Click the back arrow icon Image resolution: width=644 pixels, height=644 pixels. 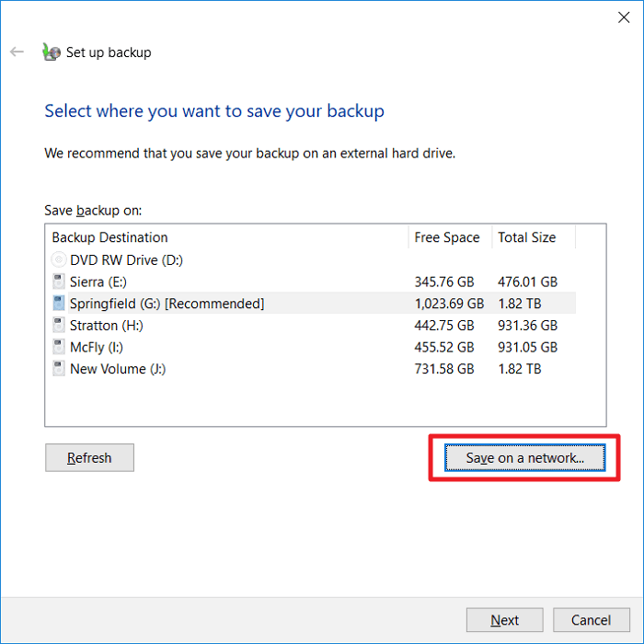pyautogui.click(x=17, y=52)
